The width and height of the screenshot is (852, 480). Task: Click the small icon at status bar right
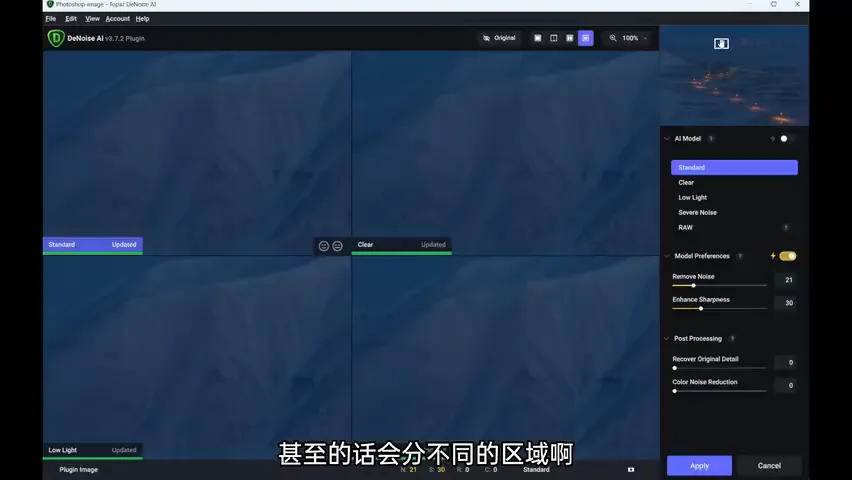pyautogui.click(x=631, y=470)
